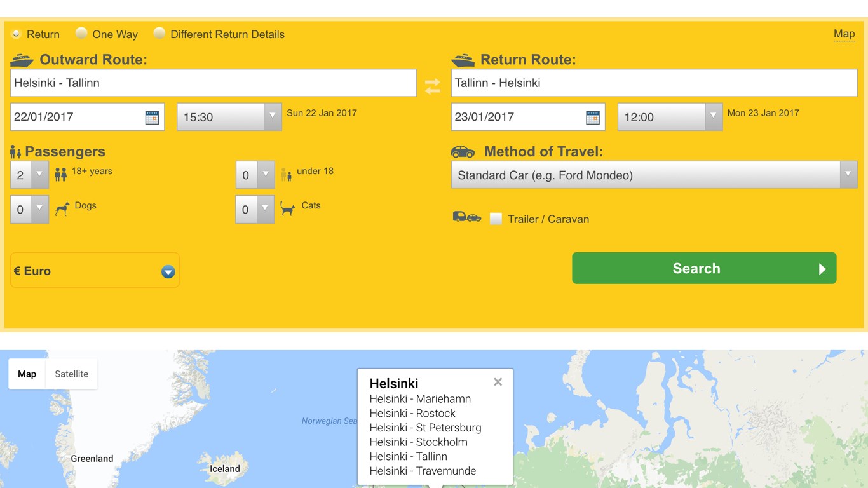
Task: Expand the Euro currency selector
Action: [x=168, y=271]
